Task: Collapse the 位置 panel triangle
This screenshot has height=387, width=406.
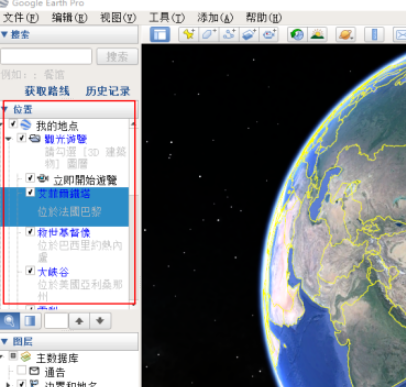Action: [x=5, y=109]
